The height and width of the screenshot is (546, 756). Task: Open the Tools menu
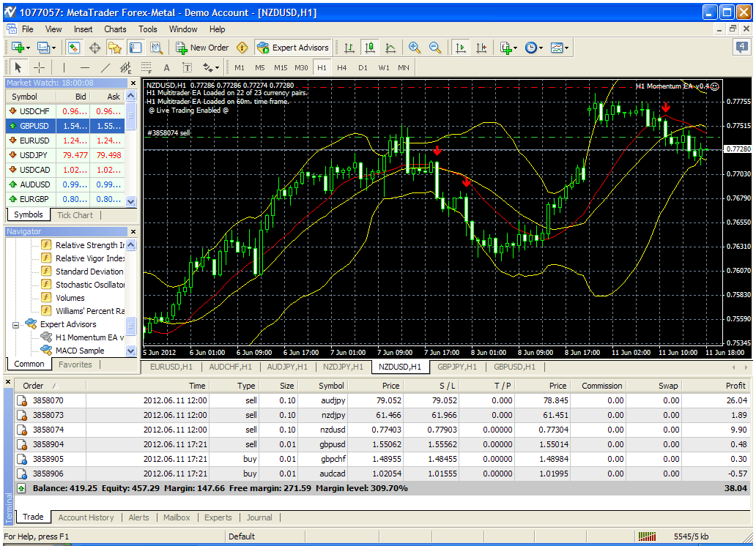(148, 29)
